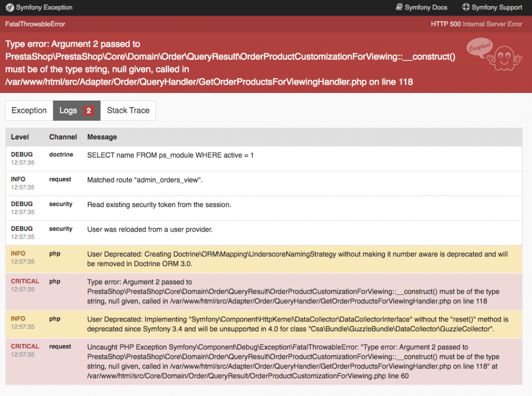This screenshot has width=532, height=396.
Task: Click the Symfony Exception title
Action: [44, 7]
